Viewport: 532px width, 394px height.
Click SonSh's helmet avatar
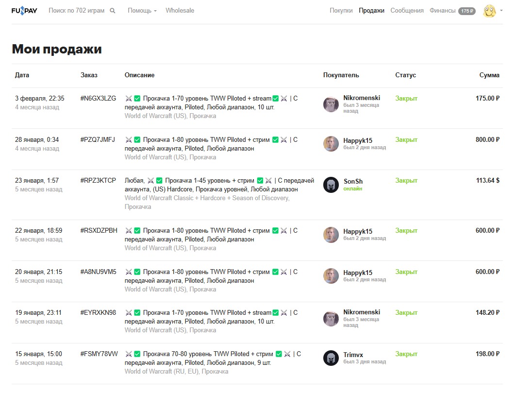tap(331, 185)
